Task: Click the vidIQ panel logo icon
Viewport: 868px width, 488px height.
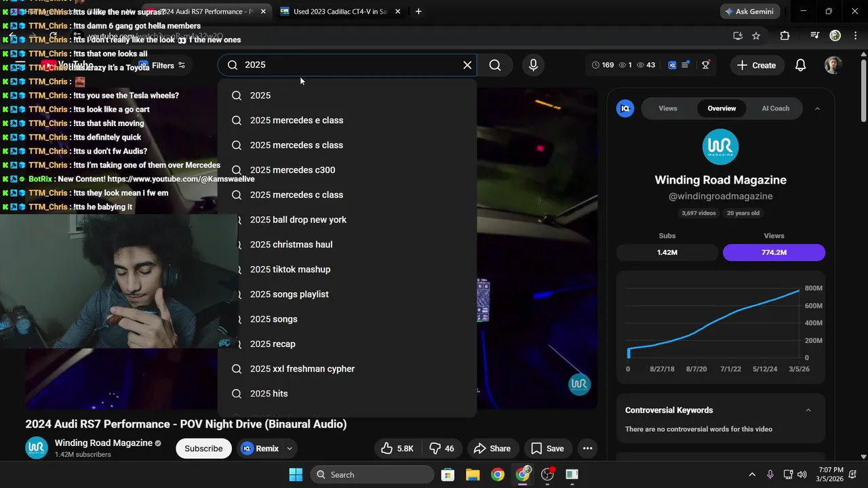Action: coord(625,108)
